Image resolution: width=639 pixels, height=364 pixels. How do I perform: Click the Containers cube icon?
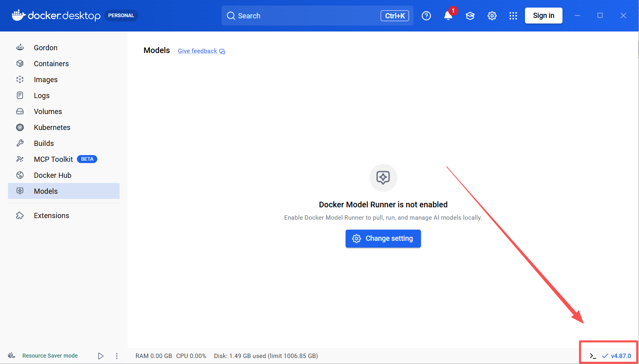[x=20, y=63]
